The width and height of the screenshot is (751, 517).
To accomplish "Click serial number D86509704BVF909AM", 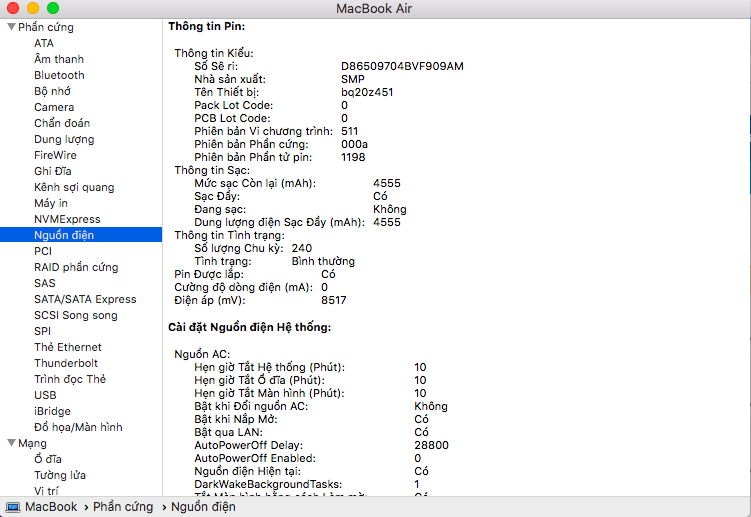I will pyautogui.click(x=402, y=66).
